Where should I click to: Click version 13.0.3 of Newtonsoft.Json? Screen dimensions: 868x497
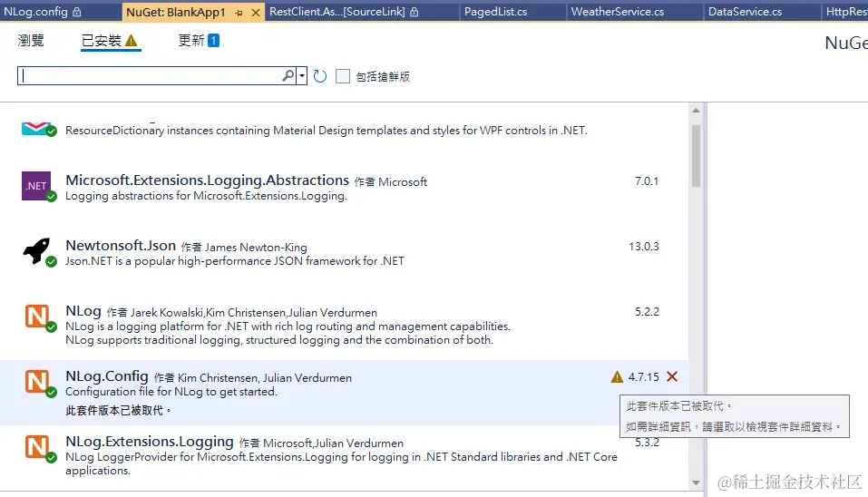644,247
